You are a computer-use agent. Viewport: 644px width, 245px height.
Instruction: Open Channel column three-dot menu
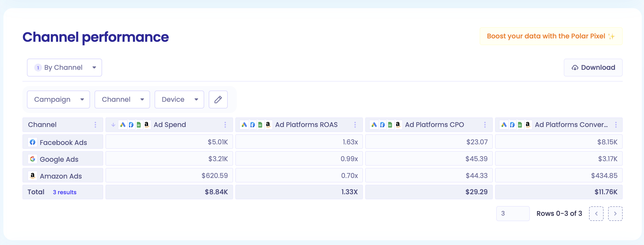coord(95,125)
